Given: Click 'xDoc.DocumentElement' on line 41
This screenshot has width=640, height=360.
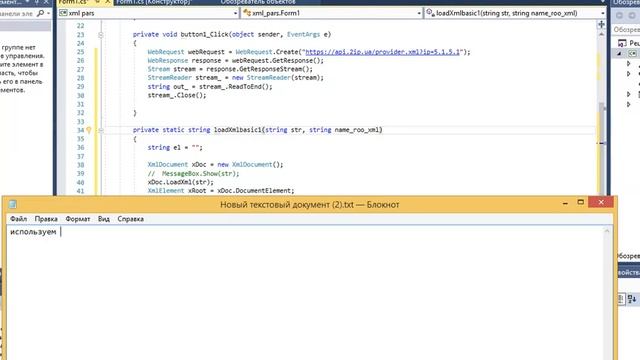Looking at the screenshot, I should (254, 191).
